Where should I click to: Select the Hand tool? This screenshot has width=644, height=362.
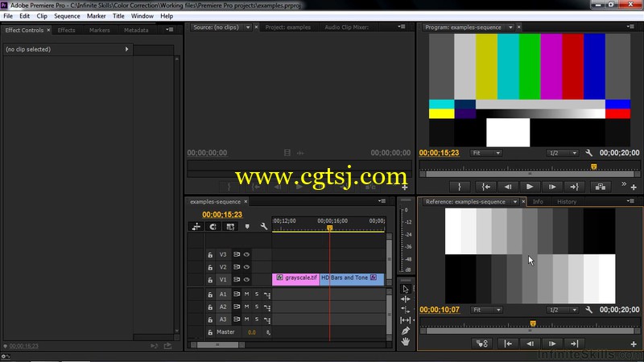coord(406,341)
